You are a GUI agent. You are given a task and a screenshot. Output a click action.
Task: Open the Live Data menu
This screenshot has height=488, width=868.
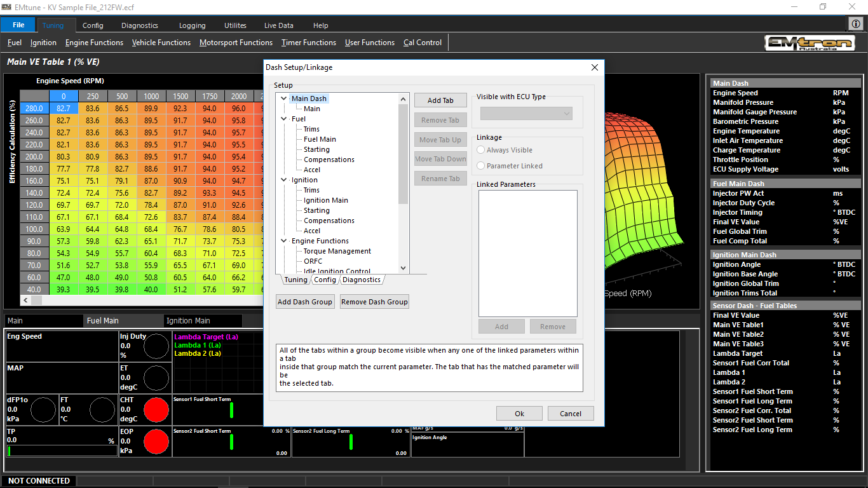pos(279,25)
